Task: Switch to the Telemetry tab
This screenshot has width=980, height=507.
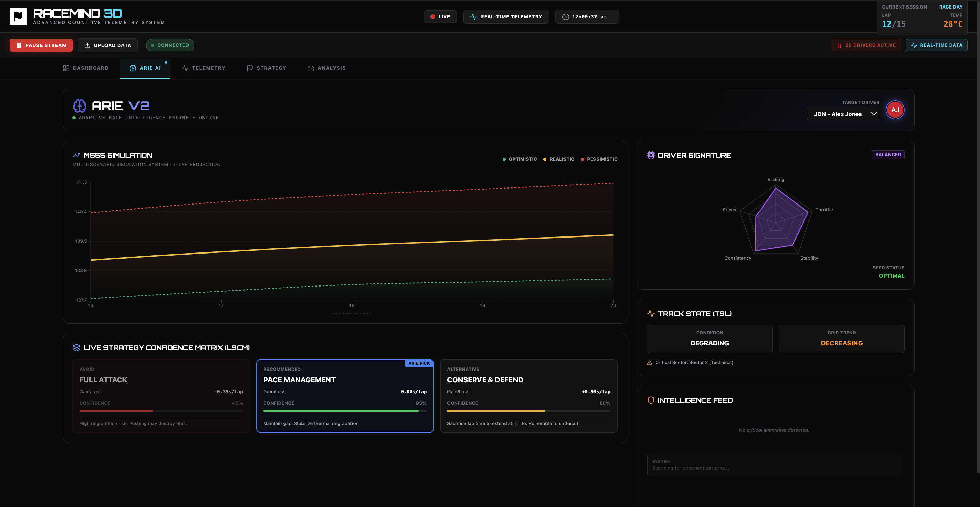Action: tap(203, 68)
